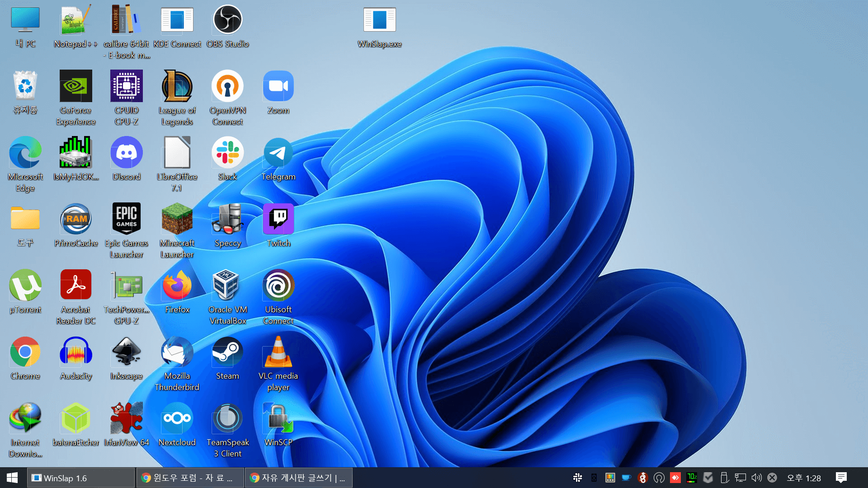Select the Zoom desktop icon
868x488 pixels.
[x=278, y=92]
